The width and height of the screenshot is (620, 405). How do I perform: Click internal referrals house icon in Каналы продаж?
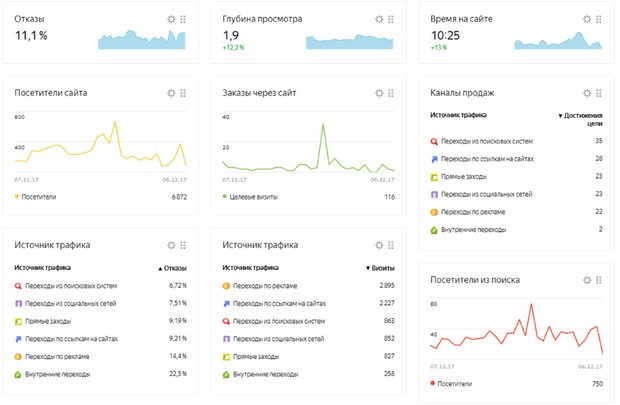[x=434, y=230]
